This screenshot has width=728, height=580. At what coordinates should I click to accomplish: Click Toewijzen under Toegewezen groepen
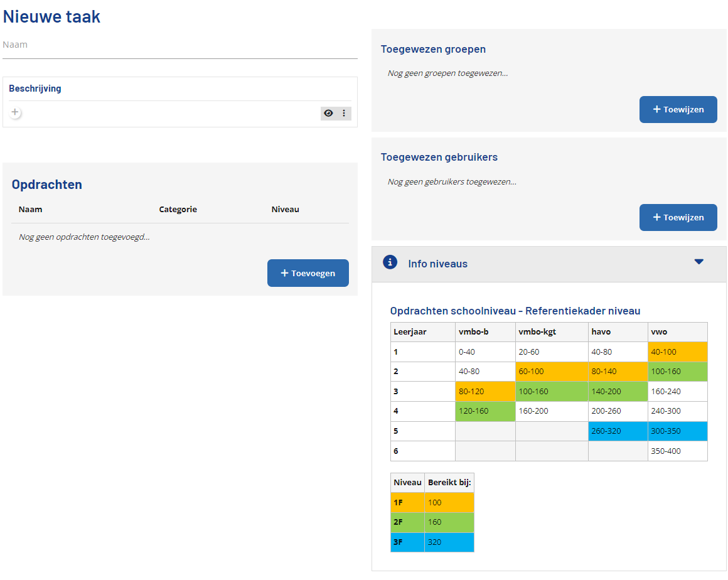click(678, 110)
